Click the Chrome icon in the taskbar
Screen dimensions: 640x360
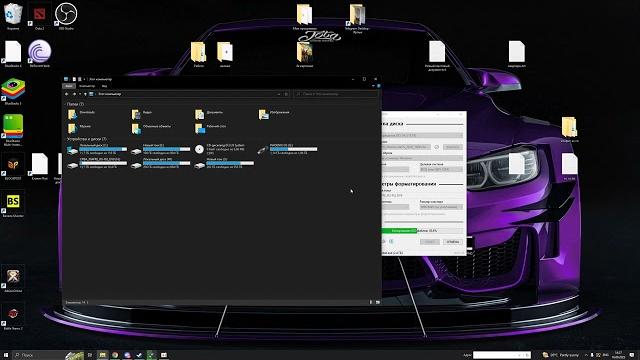coord(115,355)
